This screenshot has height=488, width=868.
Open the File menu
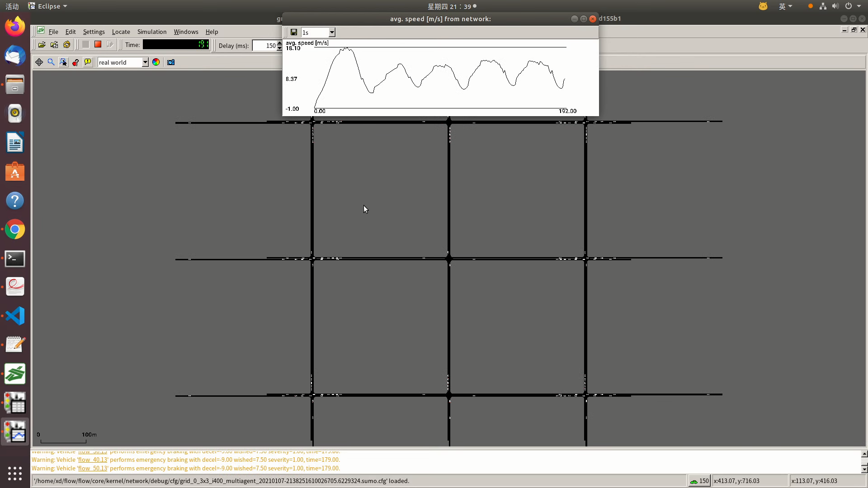(x=53, y=32)
